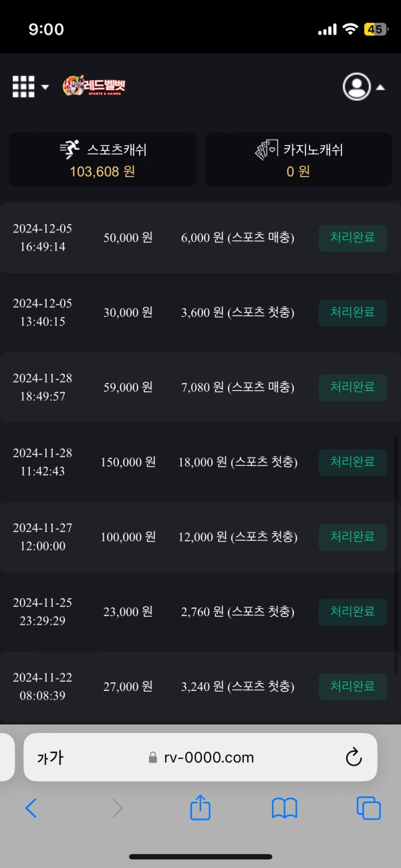Click 처리완료 on the 150,000 원 deposit row

point(352,462)
